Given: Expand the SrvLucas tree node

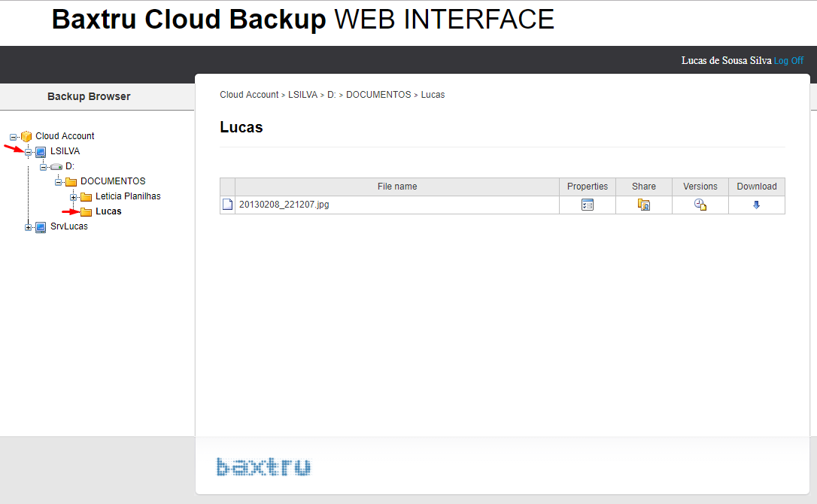Looking at the screenshot, I should click(x=28, y=227).
